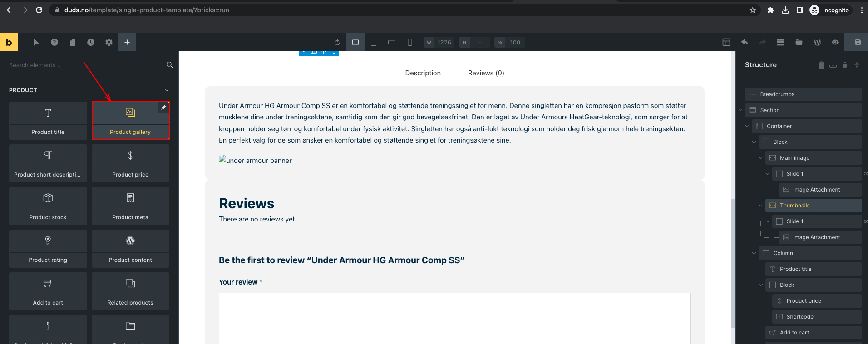Add the Product gallery element
Screen dimensions: 868x344
tap(131, 121)
